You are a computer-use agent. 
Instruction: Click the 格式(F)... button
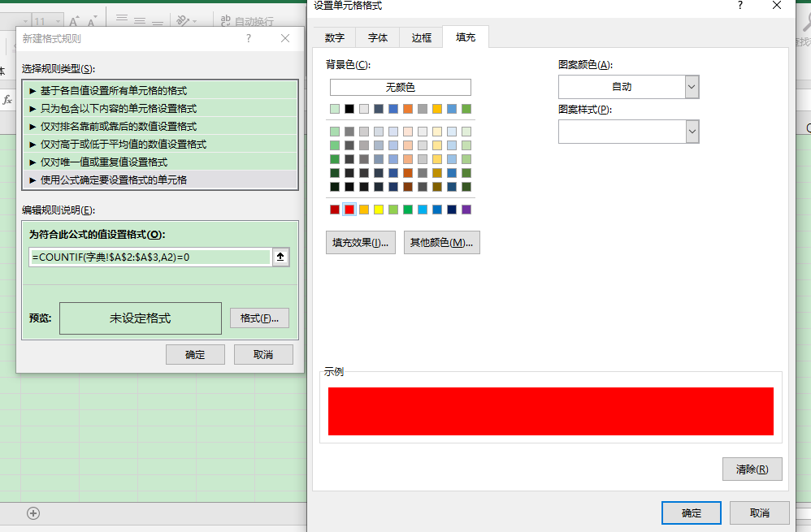[x=259, y=318]
